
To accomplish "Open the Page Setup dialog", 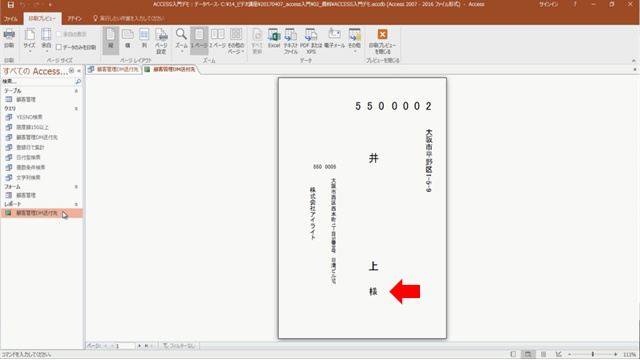I will click(161, 40).
